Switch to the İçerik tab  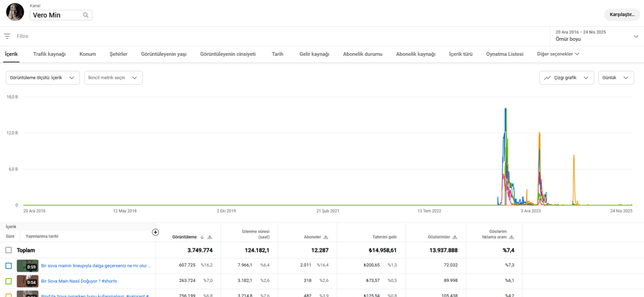click(x=11, y=54)
